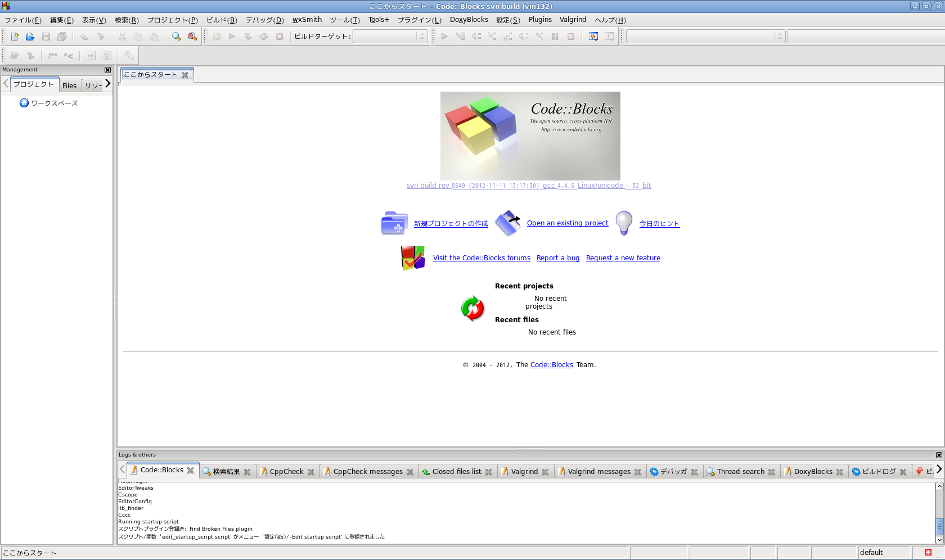The width and height of the screenshot is (945, 560).
Task: Click the Paste clipboard icon
Action: (x=154, y=37)
